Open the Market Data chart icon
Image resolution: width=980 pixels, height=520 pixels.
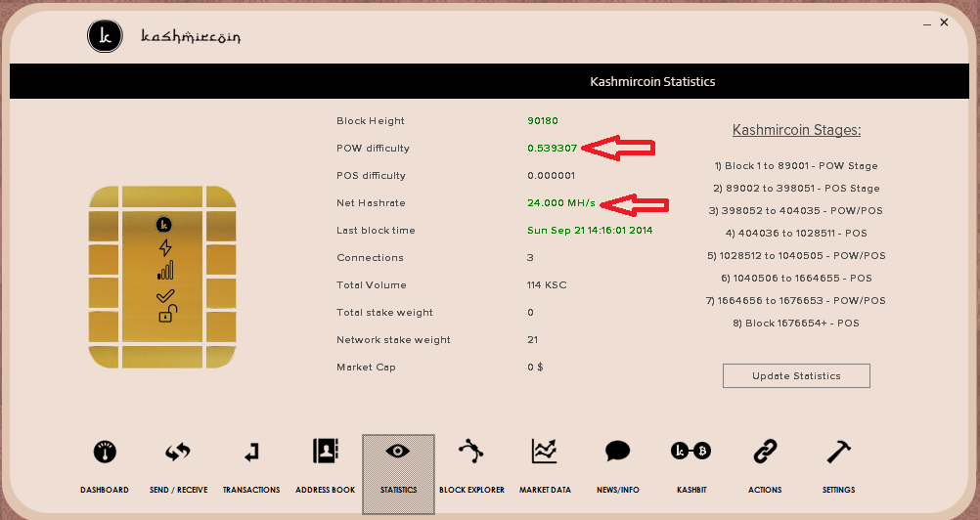[545, 451]
